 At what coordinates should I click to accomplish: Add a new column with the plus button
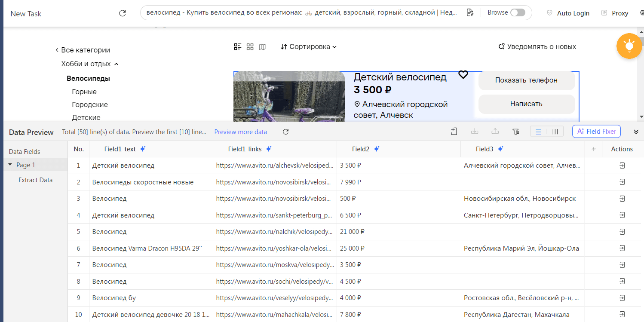point(594,149)
